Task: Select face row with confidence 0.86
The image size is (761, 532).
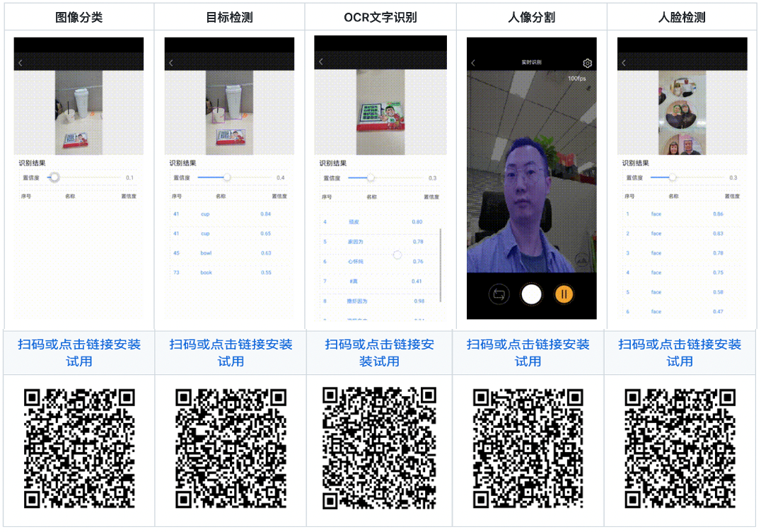Action: coord(682,214)
